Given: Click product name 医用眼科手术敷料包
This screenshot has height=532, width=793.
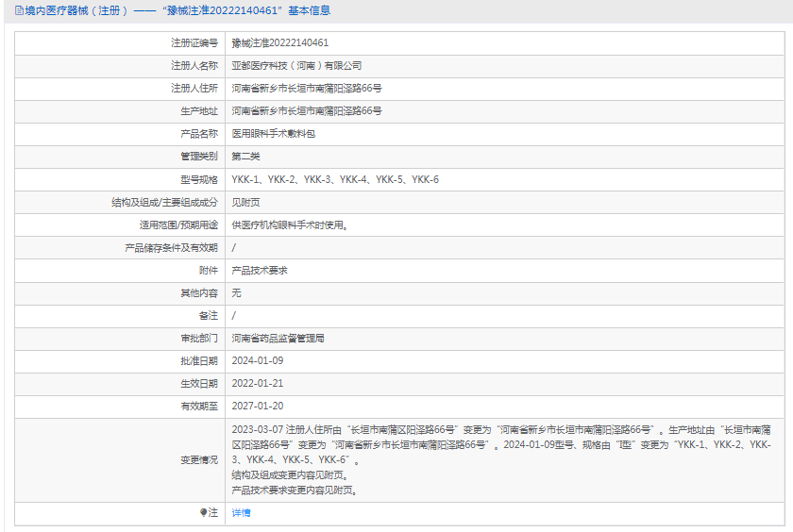Looking at the screenshot, I should pos(274,134).
